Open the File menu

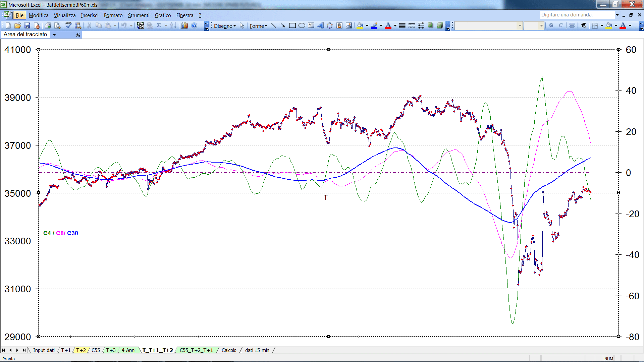19,15
